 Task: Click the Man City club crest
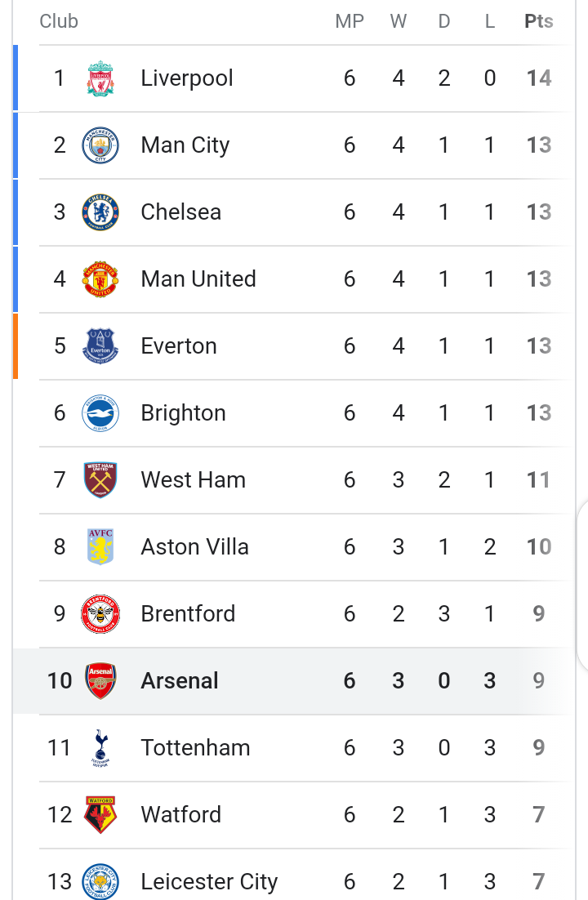100,145
